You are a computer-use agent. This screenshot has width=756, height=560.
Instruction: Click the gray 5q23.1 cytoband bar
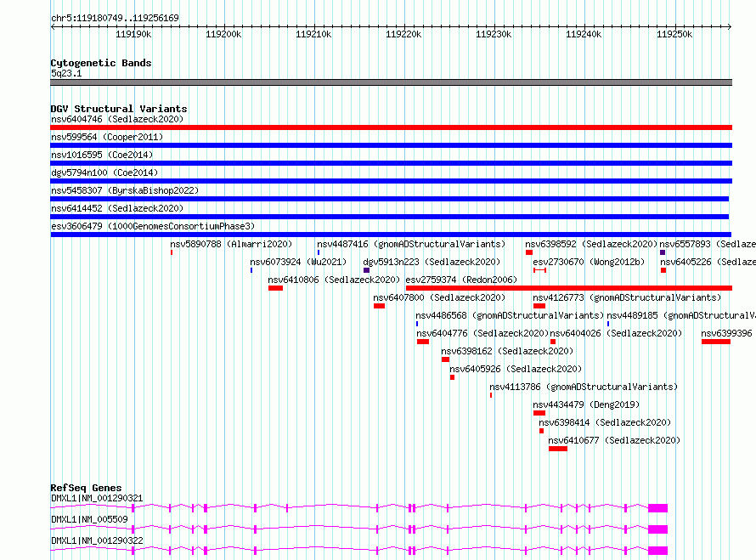pos(391,82)
